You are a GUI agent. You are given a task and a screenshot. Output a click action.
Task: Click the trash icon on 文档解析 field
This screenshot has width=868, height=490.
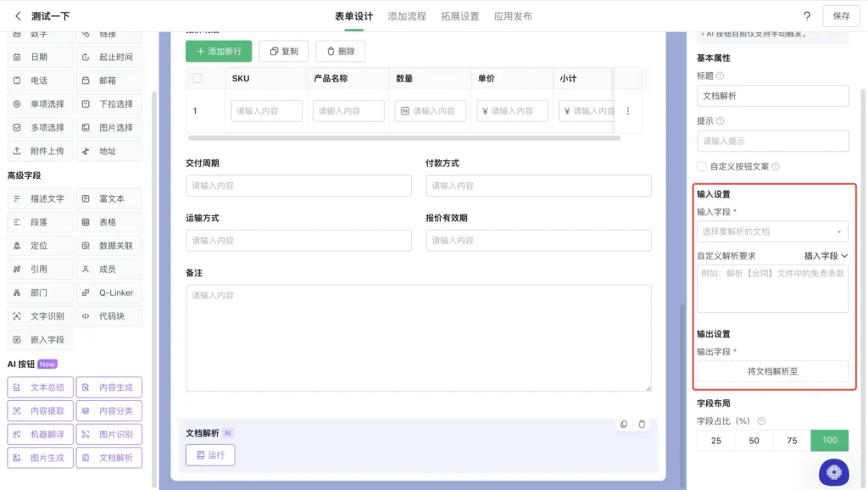pos(643,424)
